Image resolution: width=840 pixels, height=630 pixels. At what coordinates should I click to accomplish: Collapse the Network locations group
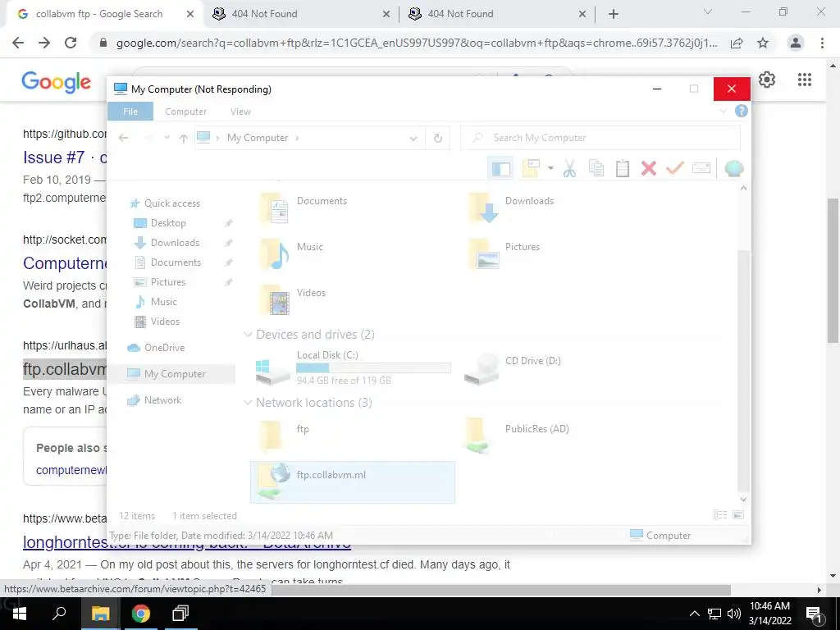[248, 403]
